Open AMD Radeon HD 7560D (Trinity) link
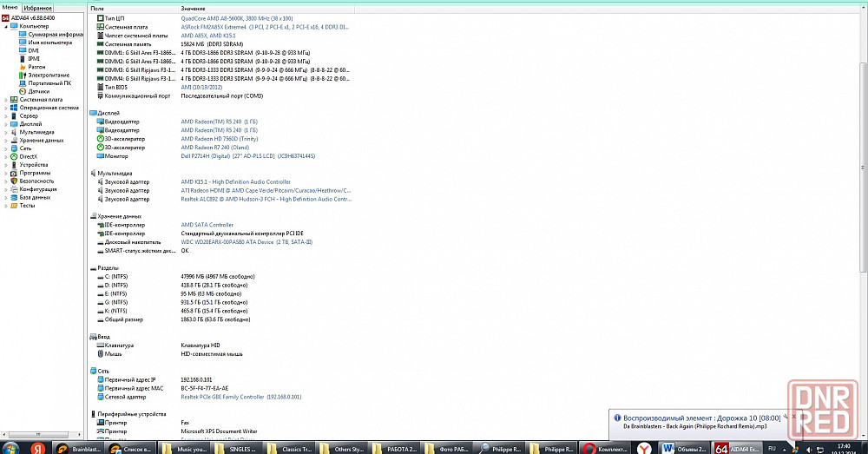Viewport: 868px width, 454px height. [x=220, y=139]
